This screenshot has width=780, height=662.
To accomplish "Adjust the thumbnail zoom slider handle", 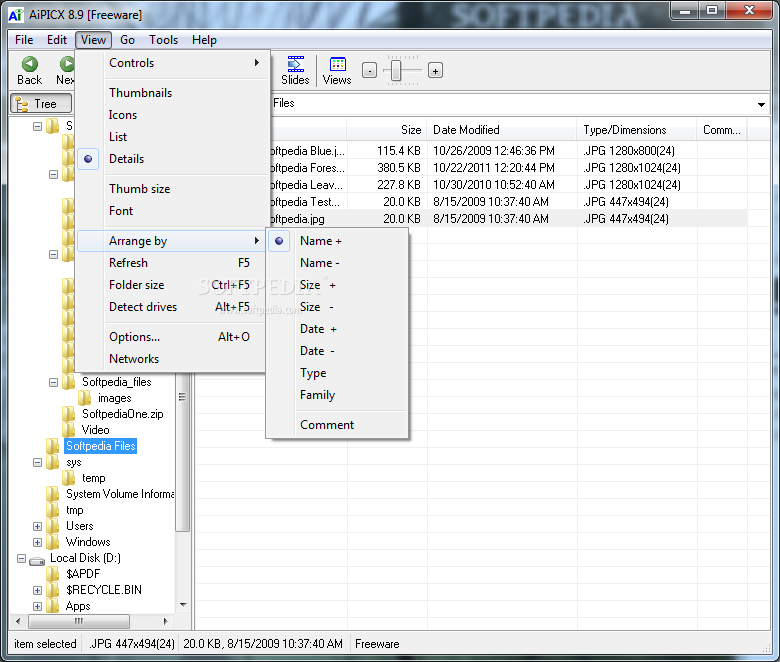I will (x=396, y=71).
